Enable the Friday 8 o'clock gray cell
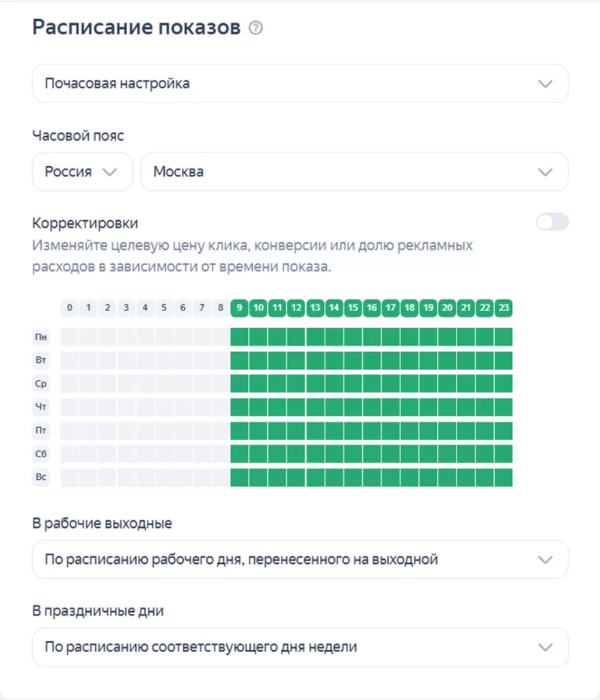The height and width of the screenshot is (700, 600). [x=221, y=431]
